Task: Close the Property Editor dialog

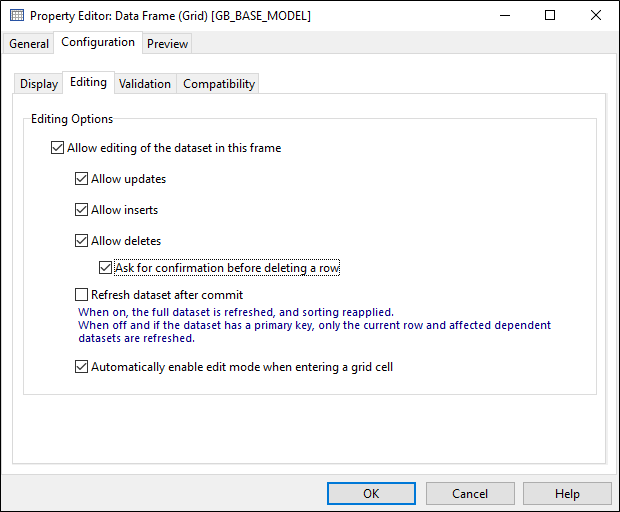Action: tap(595, 15)
